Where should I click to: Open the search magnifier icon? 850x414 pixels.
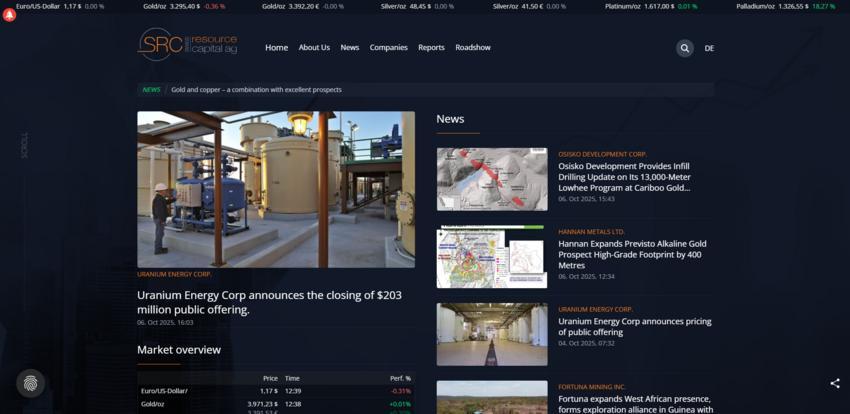click(x=684, y=48)
